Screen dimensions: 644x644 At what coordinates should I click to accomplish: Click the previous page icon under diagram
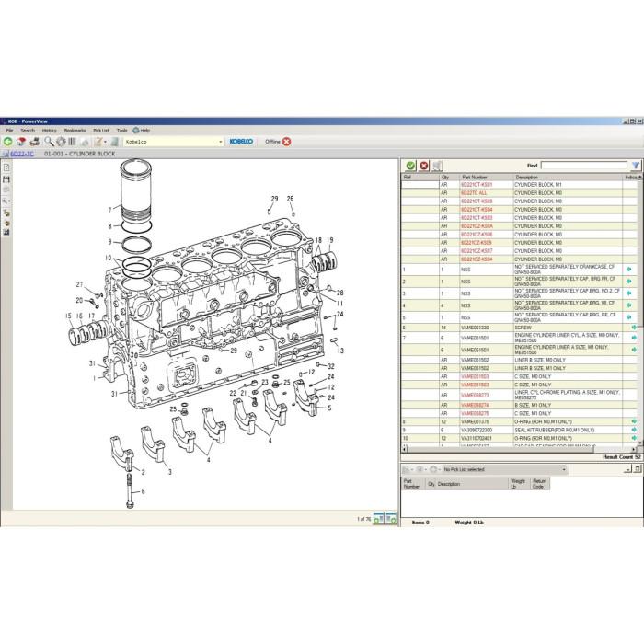coord(378,518)
